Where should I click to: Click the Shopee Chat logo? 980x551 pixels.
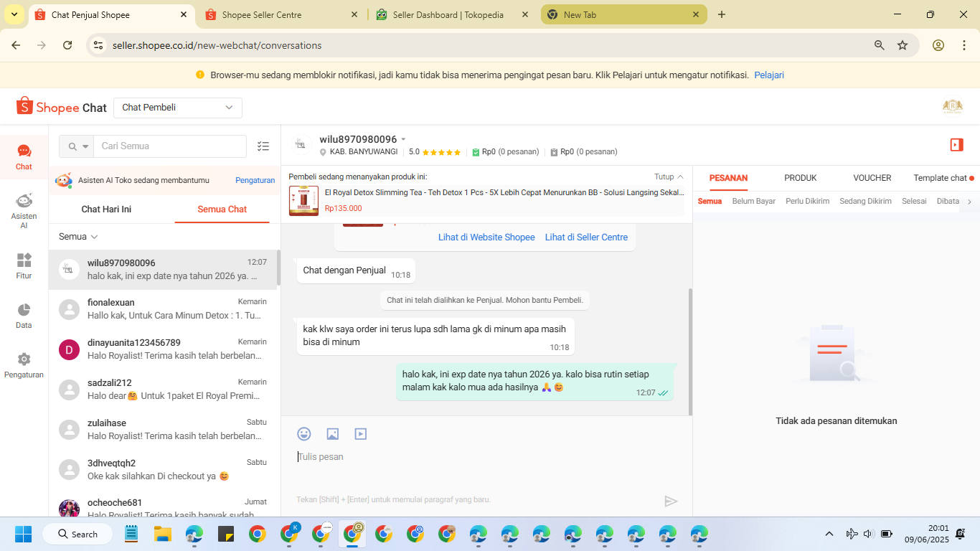coord(62,108)
